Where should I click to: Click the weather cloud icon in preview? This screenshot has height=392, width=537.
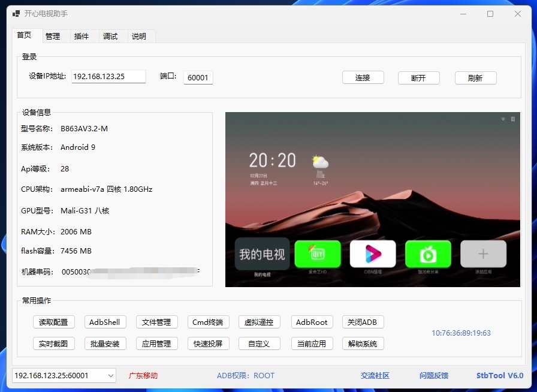pyautogui.click(x=320, y=162)
